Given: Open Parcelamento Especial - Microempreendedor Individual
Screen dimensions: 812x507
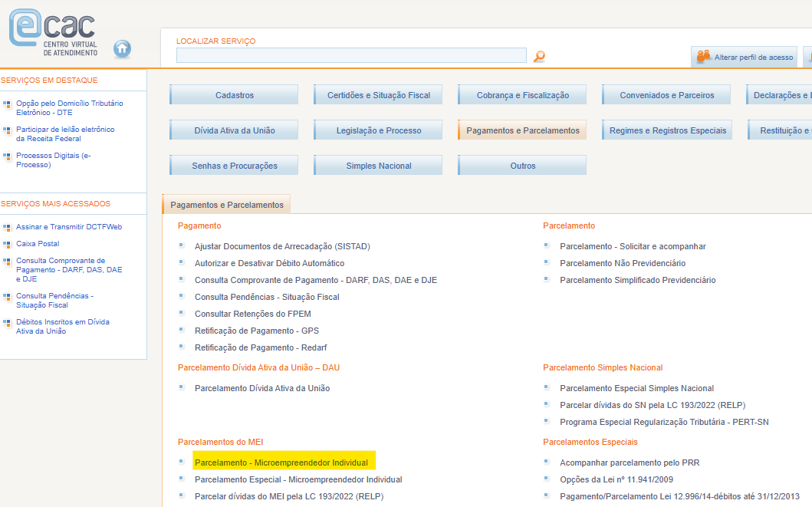Looking at the screenshot, I should coord(298,479).
